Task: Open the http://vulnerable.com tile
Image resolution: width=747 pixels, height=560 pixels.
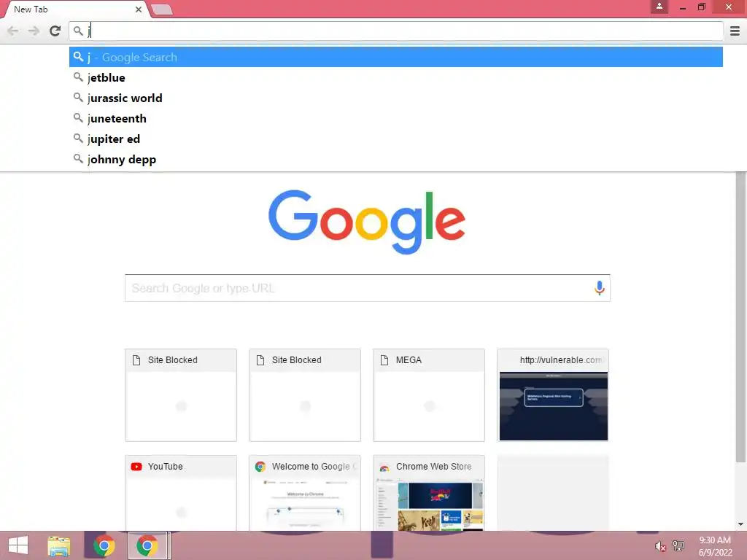Action: [x=553, y=395]
